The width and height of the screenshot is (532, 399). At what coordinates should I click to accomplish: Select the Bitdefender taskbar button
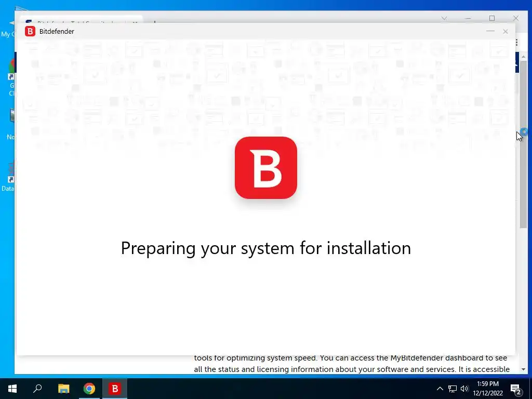click(115, 389)
